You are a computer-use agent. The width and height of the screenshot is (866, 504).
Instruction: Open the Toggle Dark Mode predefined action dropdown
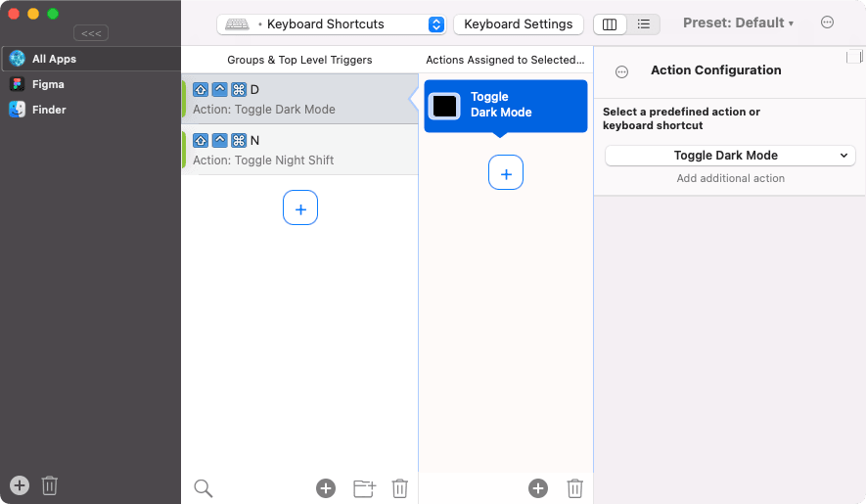[x=730, y=156]
